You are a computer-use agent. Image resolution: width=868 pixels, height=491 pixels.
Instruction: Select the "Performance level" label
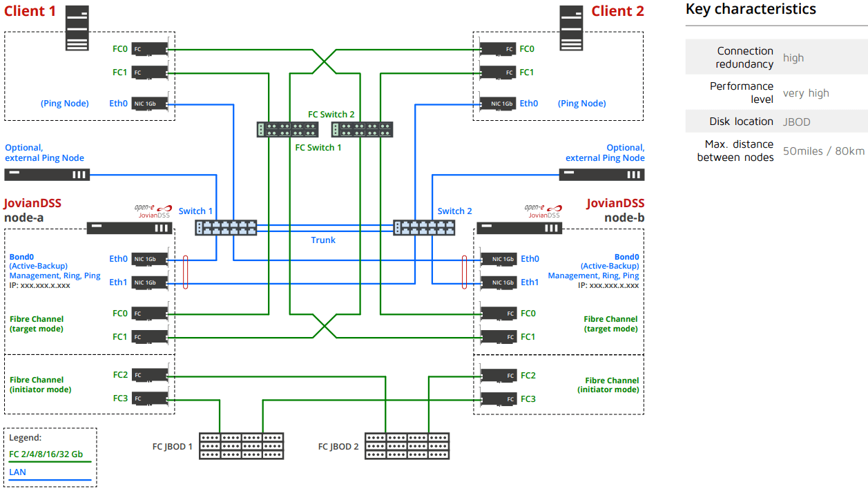point(742,93)
